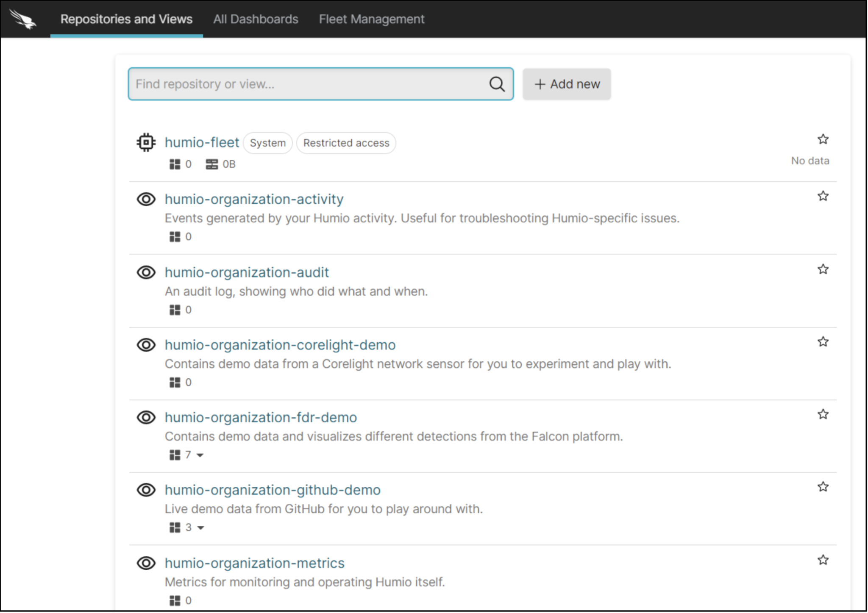Image resolution: width=868 pixels, height=613 pixels.
Task: Click 'Contains demo data from a Corelight' description
Action: [418, 364]
